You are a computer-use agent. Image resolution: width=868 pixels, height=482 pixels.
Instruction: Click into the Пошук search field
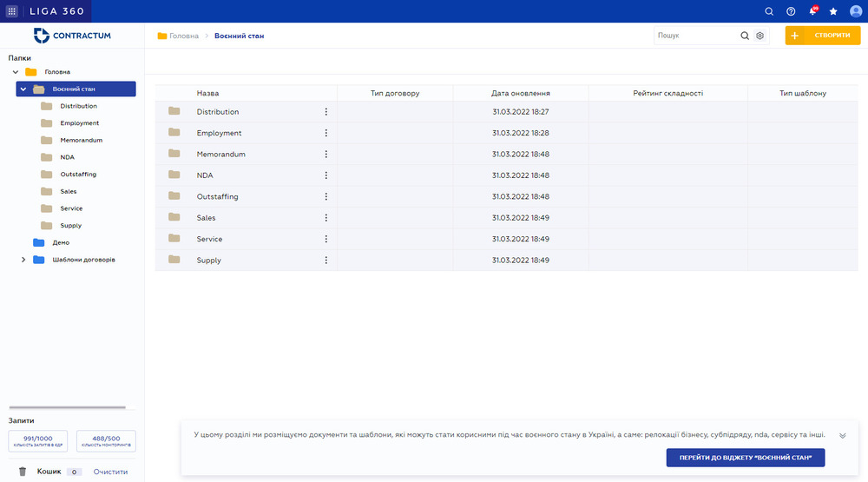coord(696,36)
